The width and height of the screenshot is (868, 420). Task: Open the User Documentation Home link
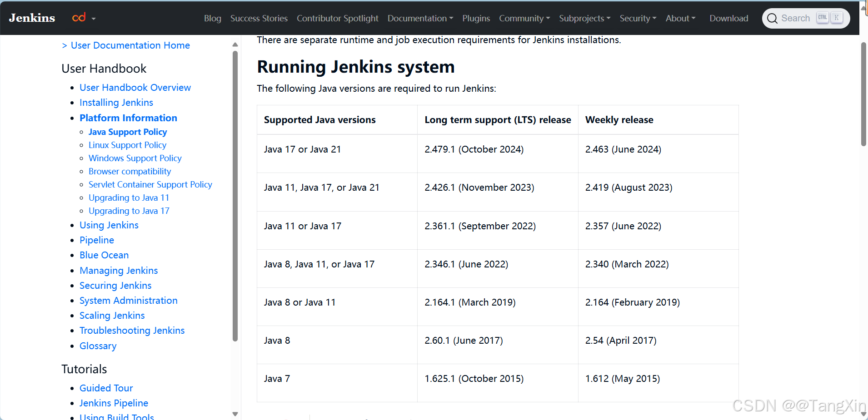point(130,45)
